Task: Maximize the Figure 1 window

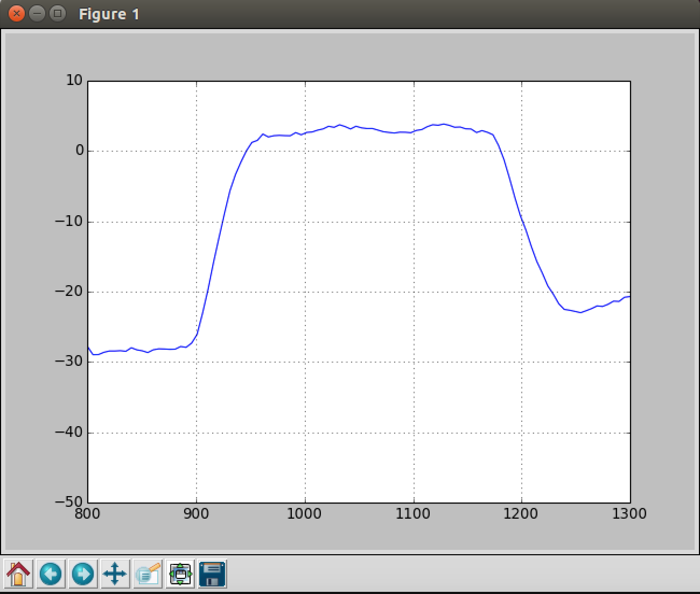Action: tap(57, 13)
